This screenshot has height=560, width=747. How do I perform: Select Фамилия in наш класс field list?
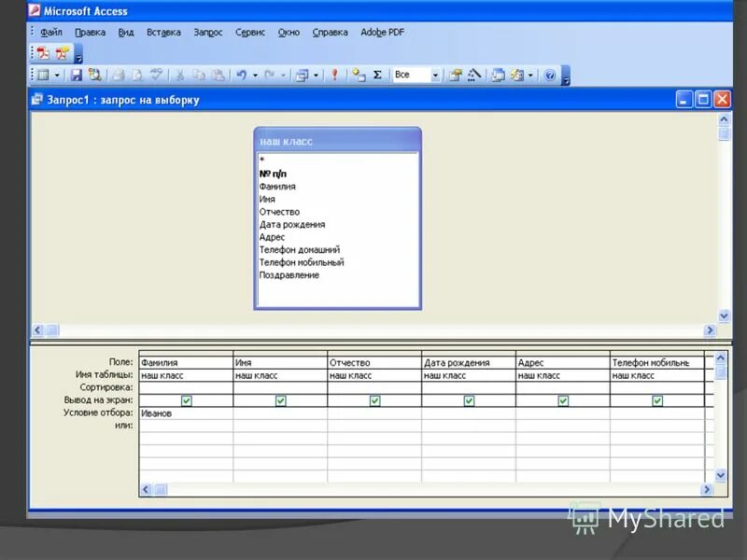click(277, 187)
